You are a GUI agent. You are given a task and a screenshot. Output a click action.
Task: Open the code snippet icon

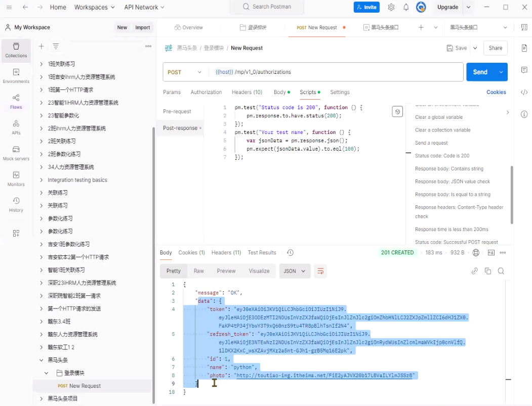pyautogui.click(x=524, y=92)
